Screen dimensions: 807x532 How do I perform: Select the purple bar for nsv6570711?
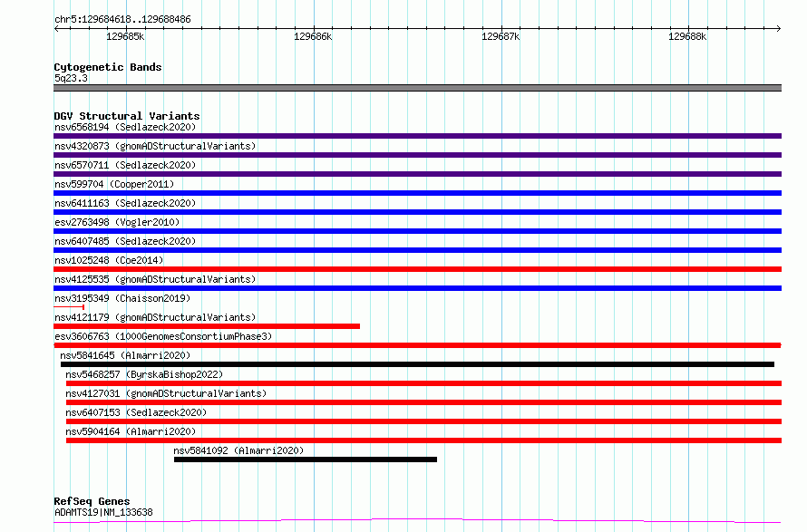click(417, 174)
